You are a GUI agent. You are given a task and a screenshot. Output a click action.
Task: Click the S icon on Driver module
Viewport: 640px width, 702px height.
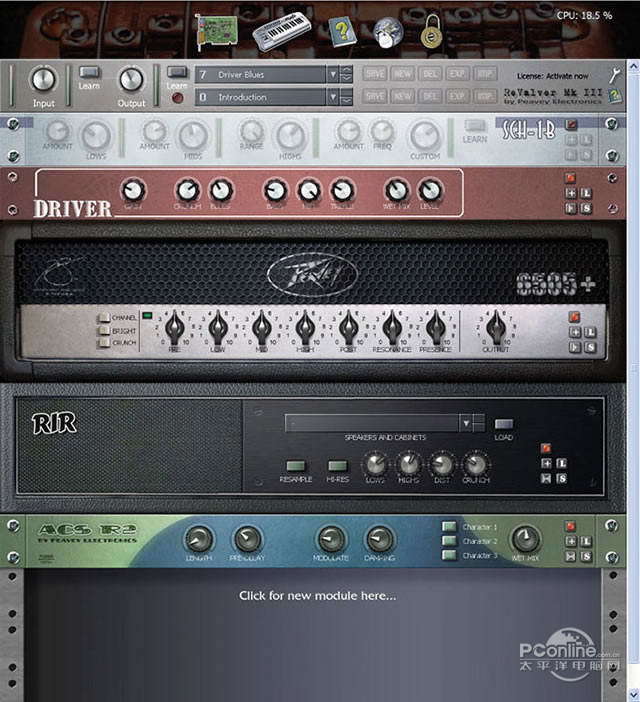click(586, 208)
